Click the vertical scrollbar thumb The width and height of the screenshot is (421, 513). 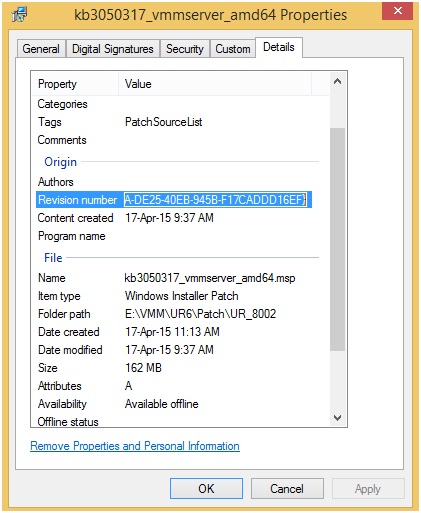tap(337, 239)
